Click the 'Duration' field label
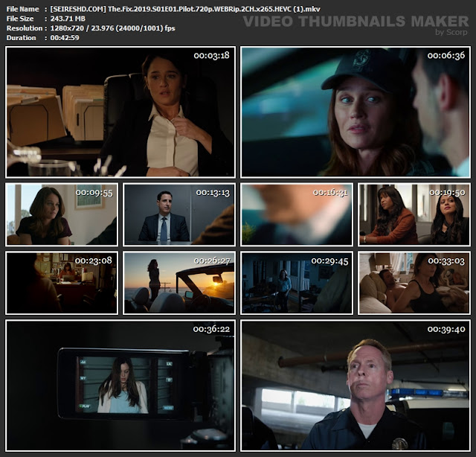 22,38
